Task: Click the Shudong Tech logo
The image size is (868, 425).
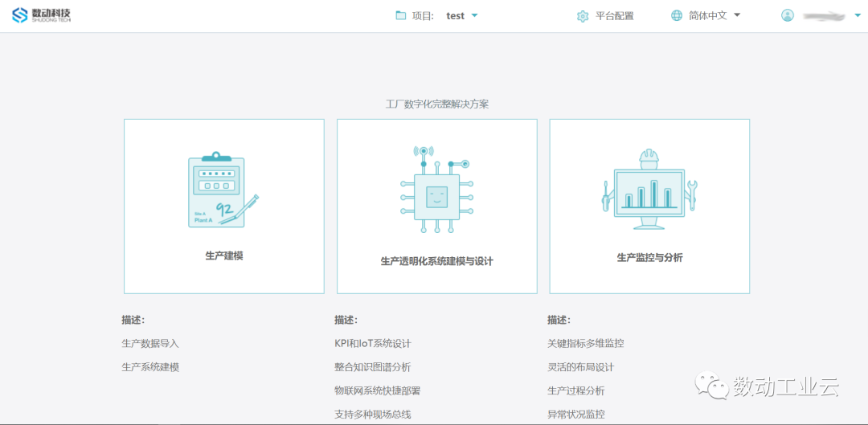Action: click(x=42, y=15)
